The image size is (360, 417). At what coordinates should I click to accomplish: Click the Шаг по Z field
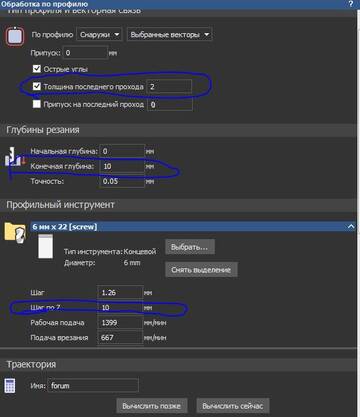coord(120,307)
